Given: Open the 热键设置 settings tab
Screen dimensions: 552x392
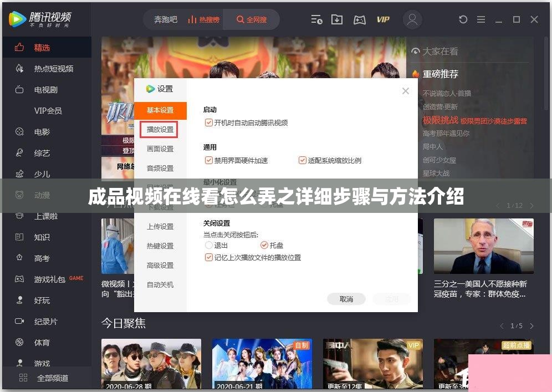Looking at the screenshot, I should 160,246.
